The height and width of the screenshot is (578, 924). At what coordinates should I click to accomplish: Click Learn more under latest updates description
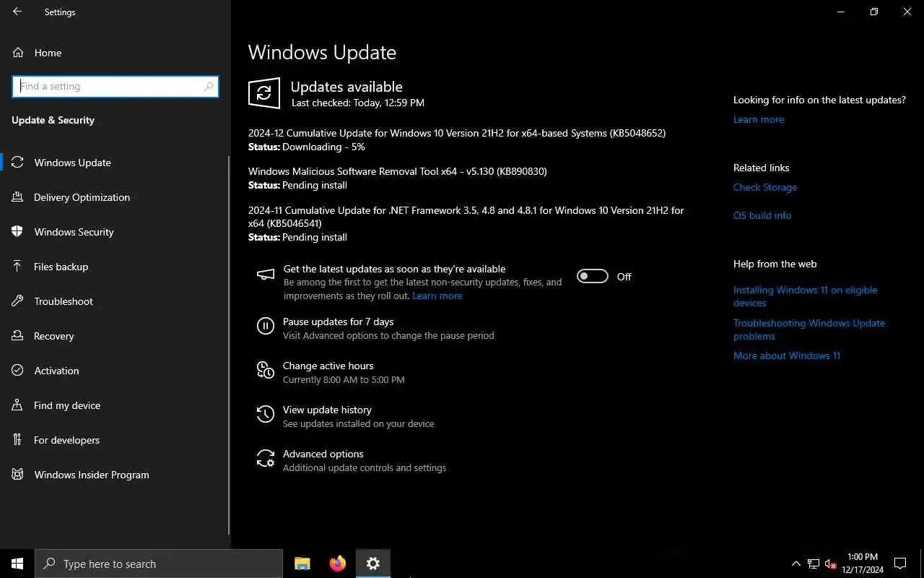[437, 296]
